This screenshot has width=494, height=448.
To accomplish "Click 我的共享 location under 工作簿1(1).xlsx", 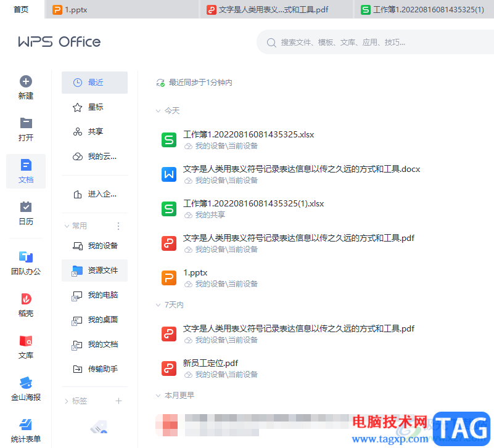I will [210, 215].
